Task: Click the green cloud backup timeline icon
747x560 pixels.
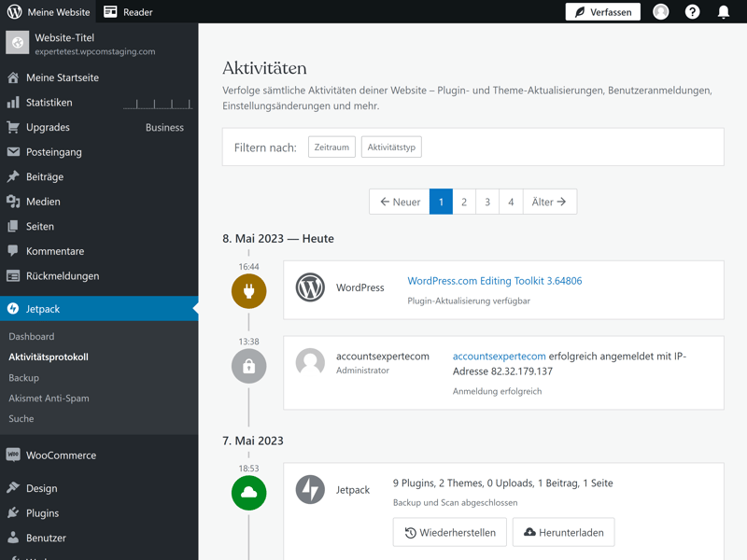Action: coord(248,493)
